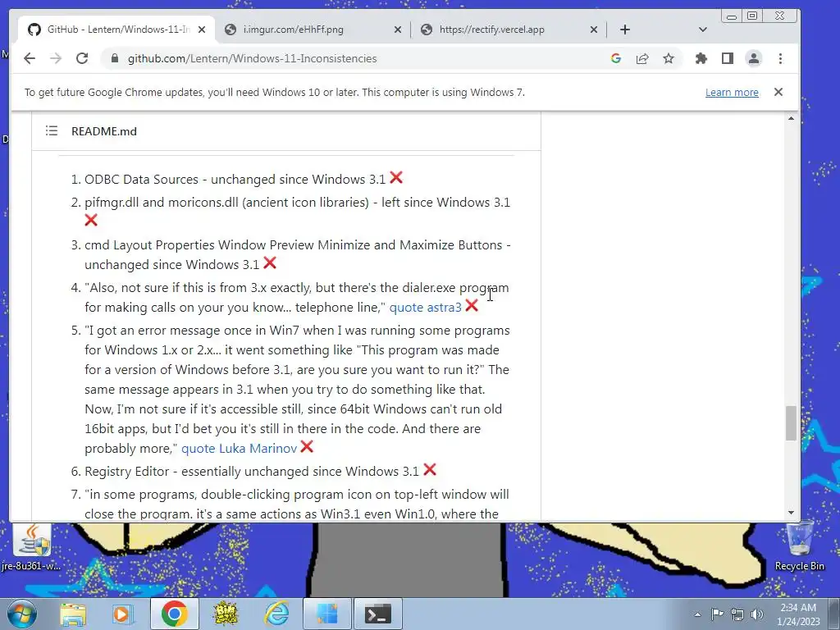The width and height of the screenshot is (840, 630).
Task: Open the Windows 11 logo taskbar app
Action: pyautogui.click(x=327, y=614)
